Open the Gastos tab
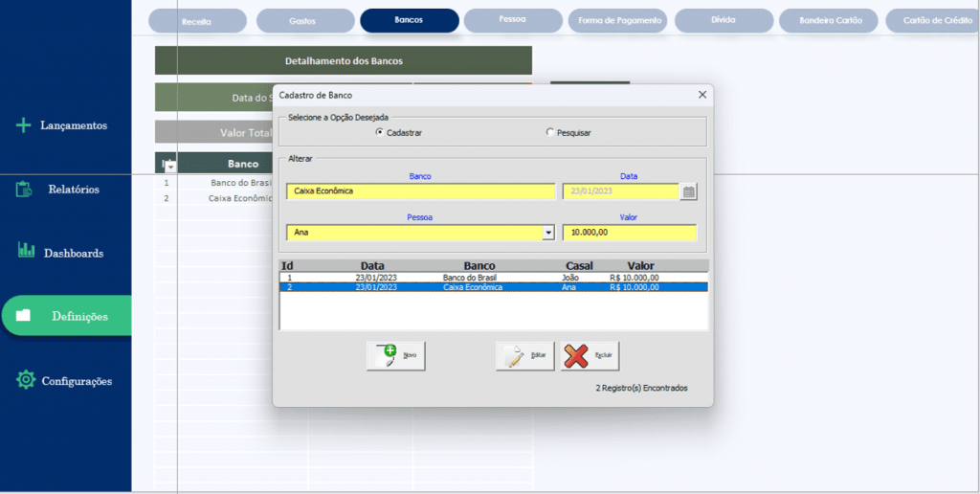The height and width of the screenshot is (494, 980). [x=305, y=21]
